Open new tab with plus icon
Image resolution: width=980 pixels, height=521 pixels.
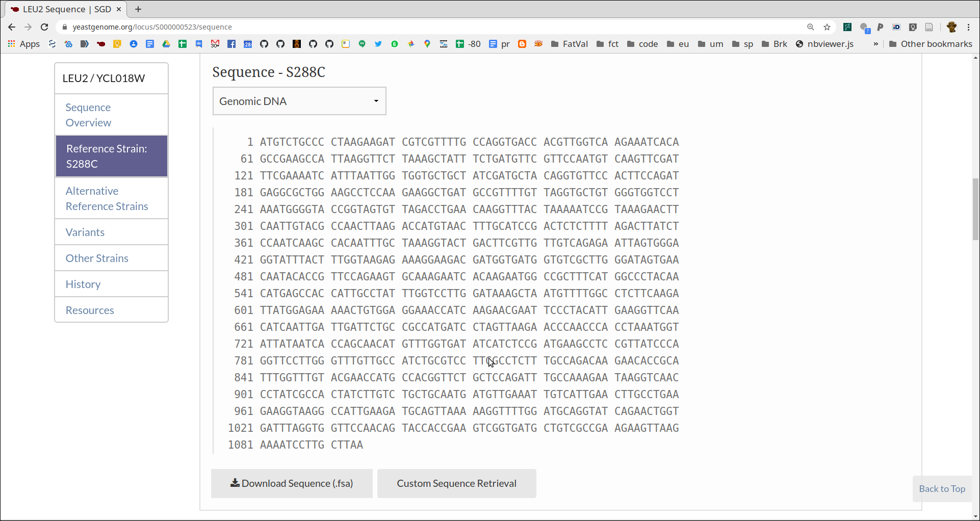point(138,9)
